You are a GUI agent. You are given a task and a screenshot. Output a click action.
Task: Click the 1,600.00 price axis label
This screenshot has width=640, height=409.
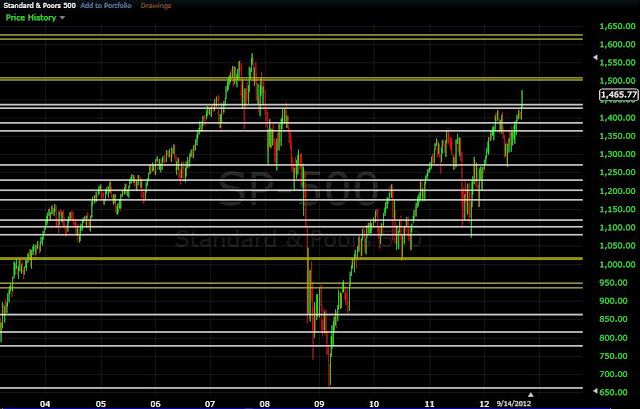click(x=618, y=44)
